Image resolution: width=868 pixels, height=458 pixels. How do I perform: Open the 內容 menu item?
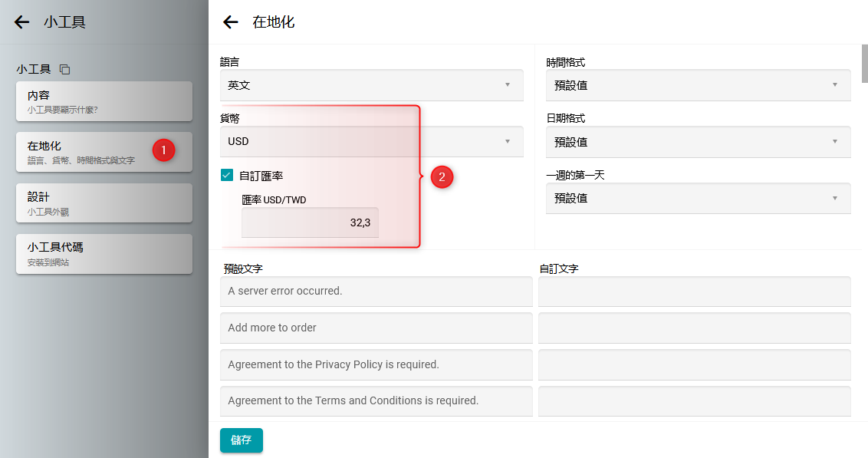[x=104, y=101]
